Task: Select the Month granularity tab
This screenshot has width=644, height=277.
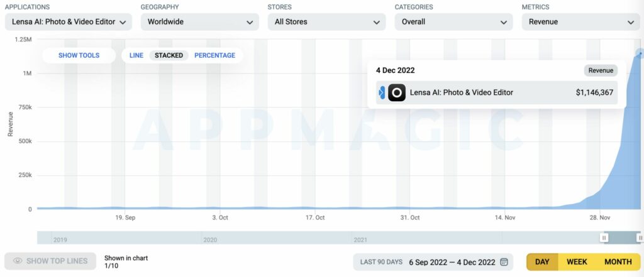Action: pyautogui.click(x=618, y=262)
